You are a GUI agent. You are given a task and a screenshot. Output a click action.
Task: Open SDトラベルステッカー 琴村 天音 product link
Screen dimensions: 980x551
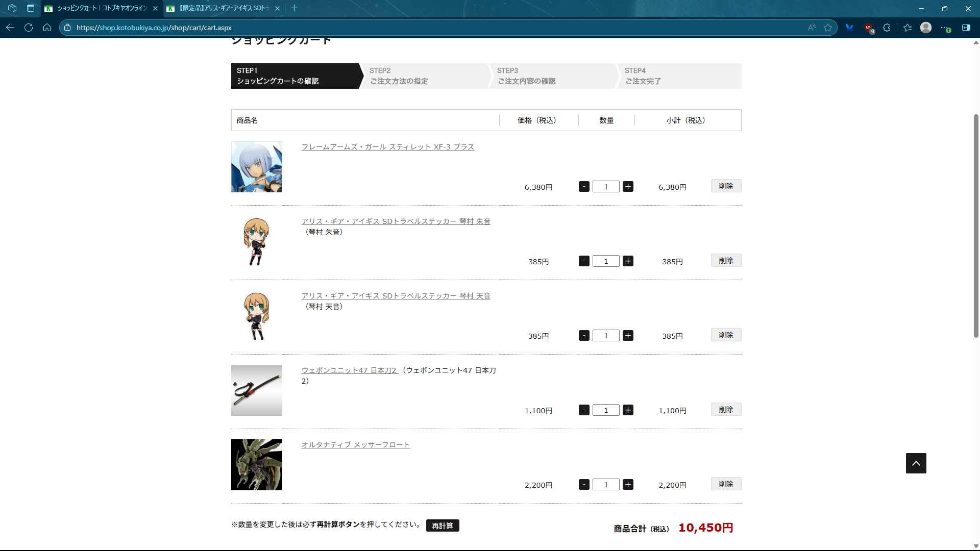click(396, 296)
